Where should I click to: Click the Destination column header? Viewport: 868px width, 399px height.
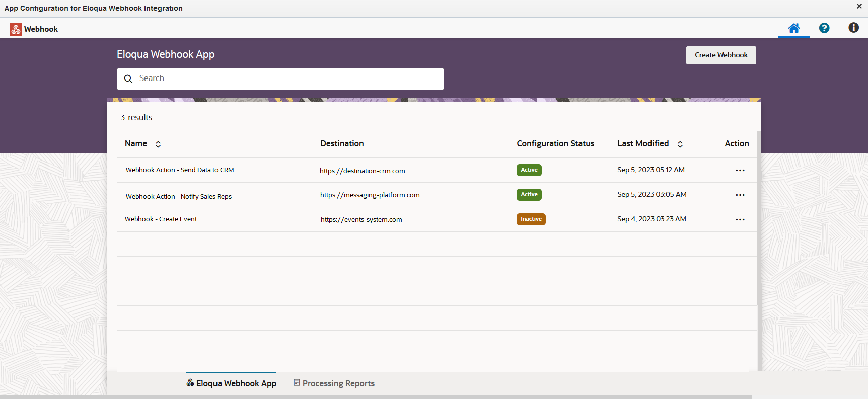[342, 144]
